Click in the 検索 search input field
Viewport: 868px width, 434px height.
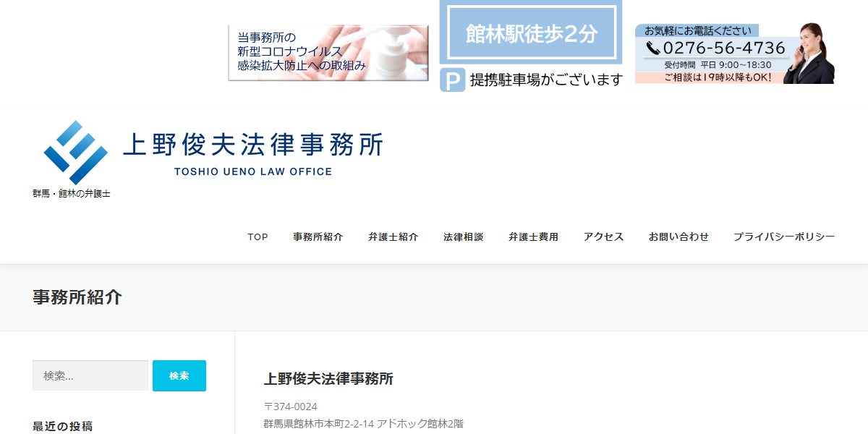pyautogui.click(x=90, y=375)
